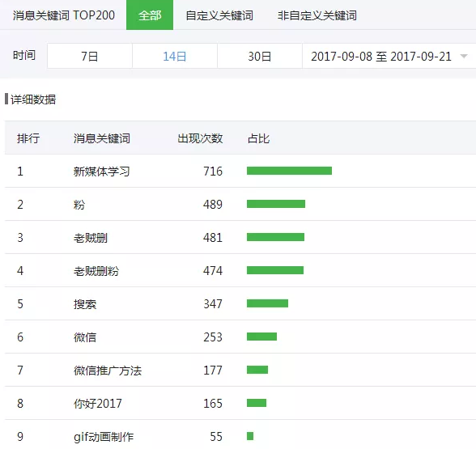
Task: Click the count value 474
Action: click(213, 270)
